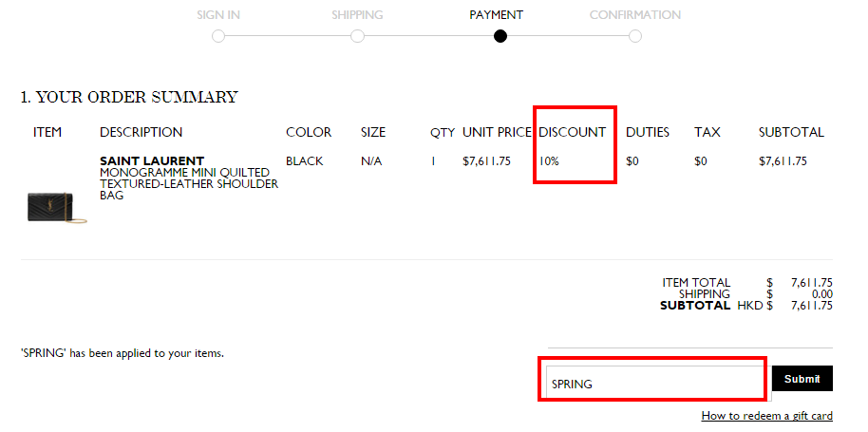The height and width of the screenshot is (432, 868).
Task: Click the UNIT PRICE column header
Action: click(497, 132)
